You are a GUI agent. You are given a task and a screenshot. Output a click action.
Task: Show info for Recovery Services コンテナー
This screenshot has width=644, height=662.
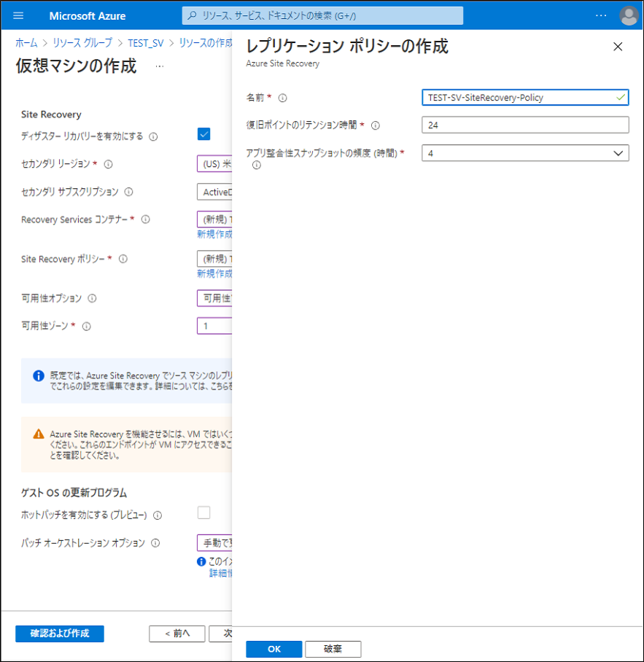[x=145, y=219]
